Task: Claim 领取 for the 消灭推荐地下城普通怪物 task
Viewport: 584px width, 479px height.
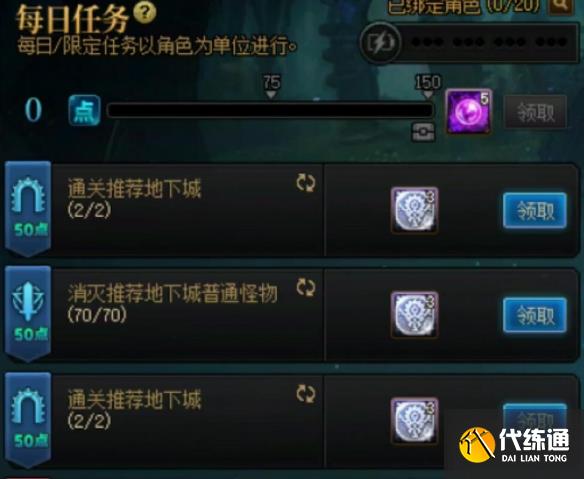Action: pos(535,315)
